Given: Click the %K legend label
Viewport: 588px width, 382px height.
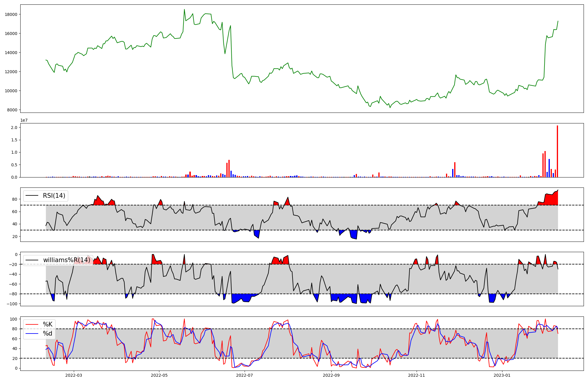Looking at the screenshot, I should click(x=48, y=324).
